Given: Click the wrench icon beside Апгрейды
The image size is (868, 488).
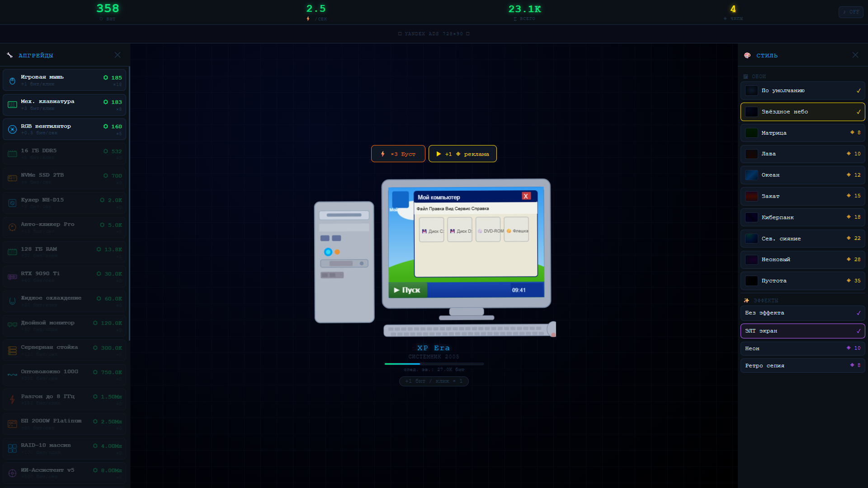Looking at the screenshot, I should pyautogui.click(x=10, y=55).
